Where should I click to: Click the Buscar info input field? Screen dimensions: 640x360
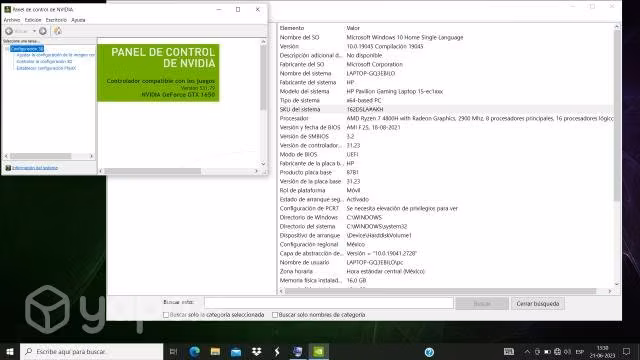click(x=329, y=303)
